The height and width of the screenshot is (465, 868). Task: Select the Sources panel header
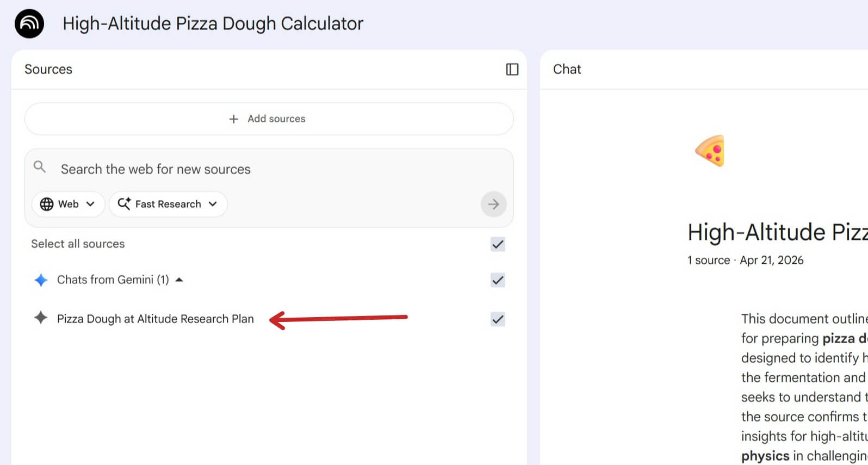48,69
